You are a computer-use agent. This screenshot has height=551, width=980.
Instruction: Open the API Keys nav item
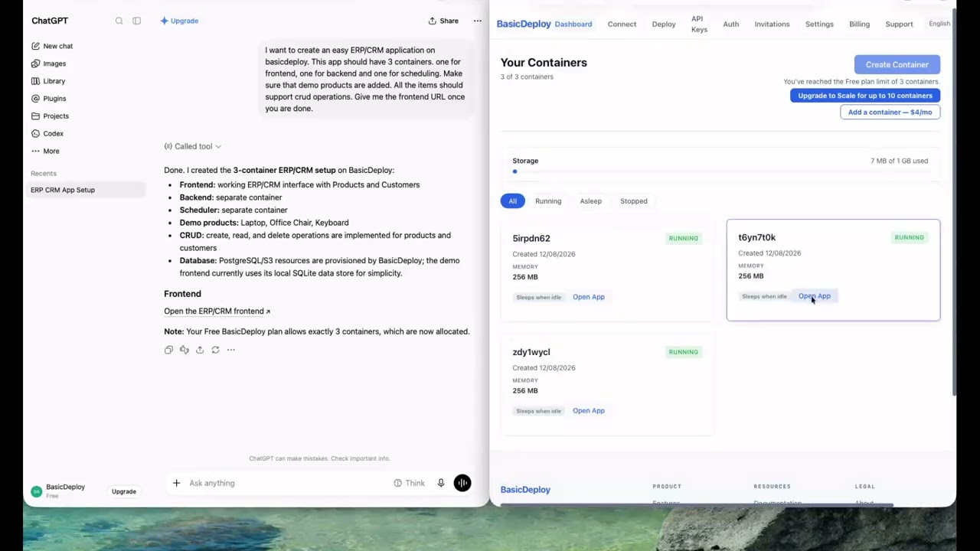pos(699,24)
